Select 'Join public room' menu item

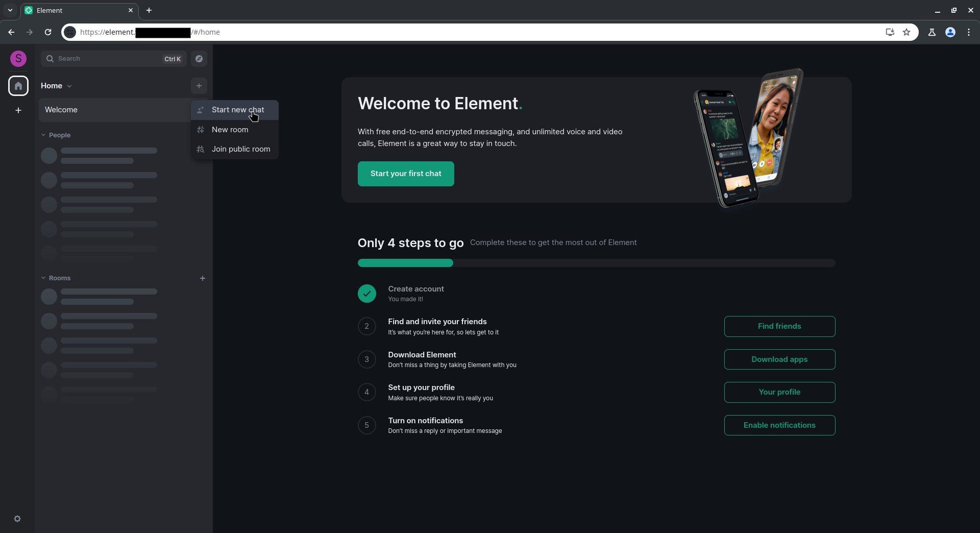240,149
